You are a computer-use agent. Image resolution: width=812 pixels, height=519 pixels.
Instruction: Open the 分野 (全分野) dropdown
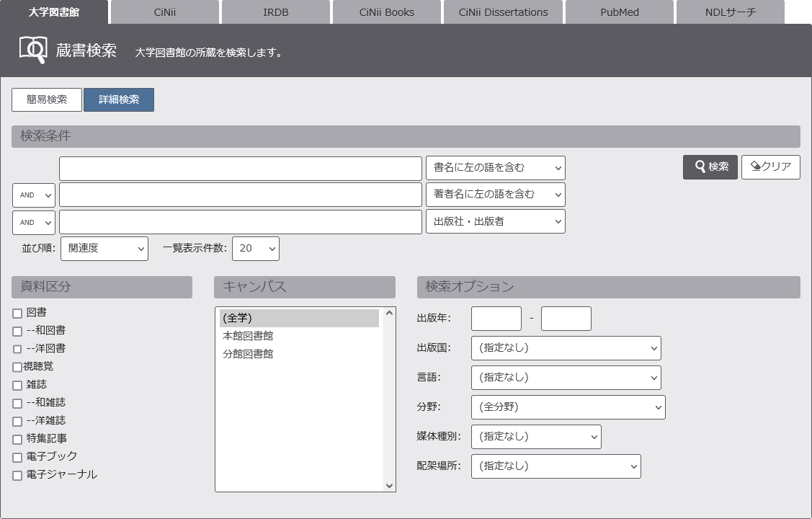tap(568, 407)
